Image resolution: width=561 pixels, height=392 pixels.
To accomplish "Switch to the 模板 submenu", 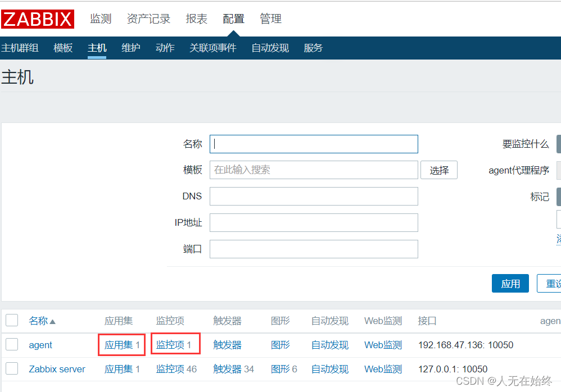I will pyautogui.click(x=63, y=48).
